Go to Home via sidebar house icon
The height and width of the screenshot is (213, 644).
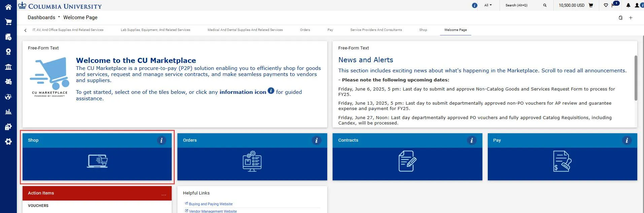click(x=8, y=7)
